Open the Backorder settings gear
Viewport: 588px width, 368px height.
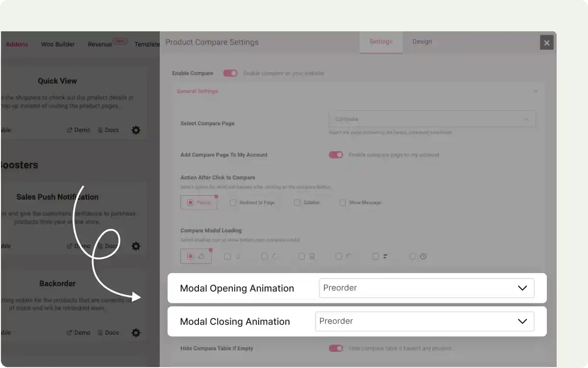pos(136,332)
